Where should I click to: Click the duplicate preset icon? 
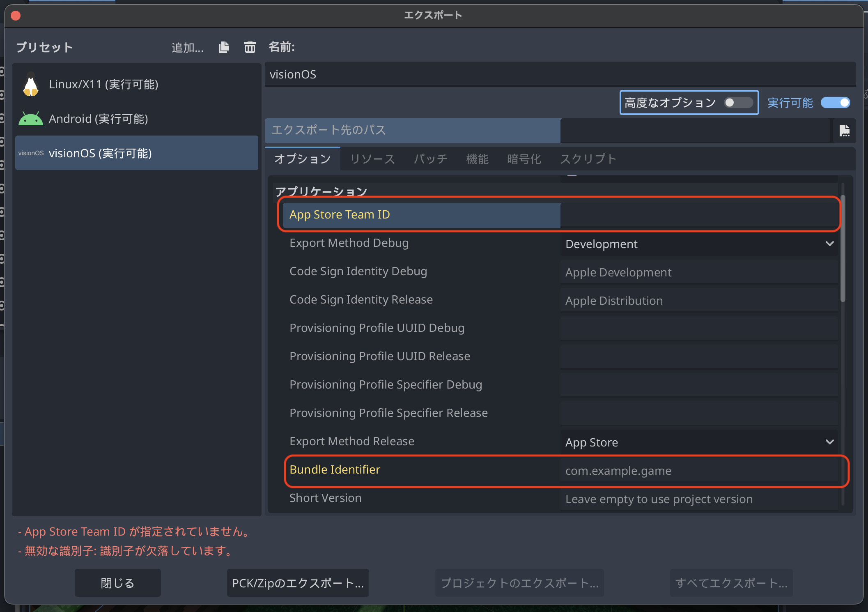click(224, 47)
